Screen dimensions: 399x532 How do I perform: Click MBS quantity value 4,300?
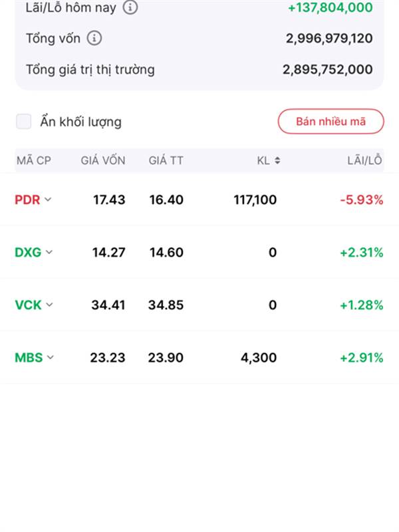point(259,358)
